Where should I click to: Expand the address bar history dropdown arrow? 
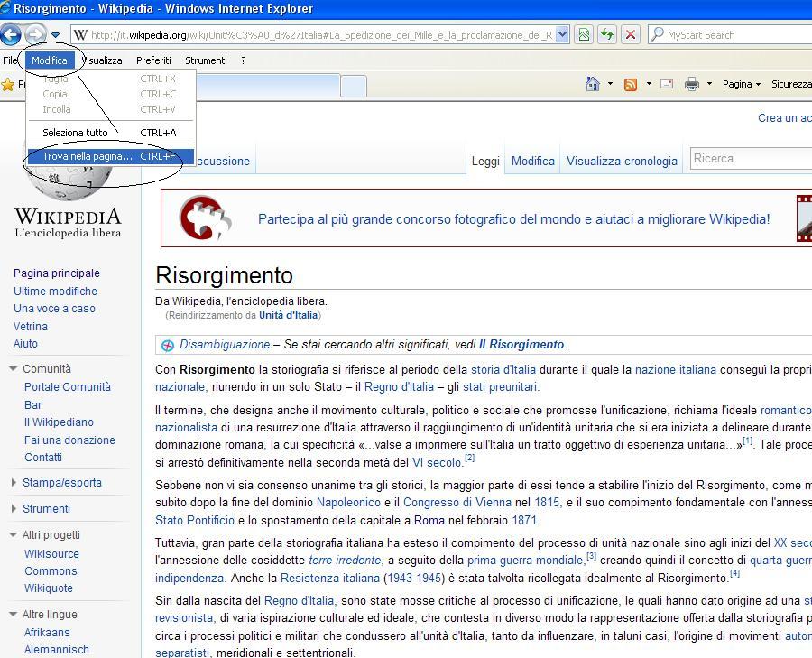click(562, 34)
